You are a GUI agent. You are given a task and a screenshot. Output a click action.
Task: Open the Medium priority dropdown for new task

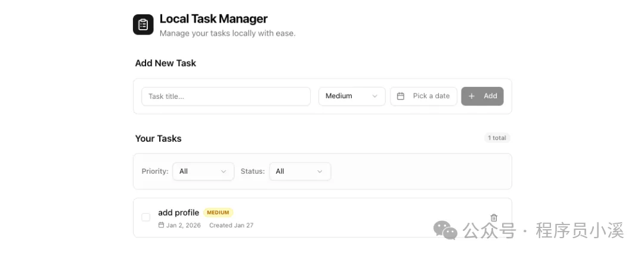[351, 96]
